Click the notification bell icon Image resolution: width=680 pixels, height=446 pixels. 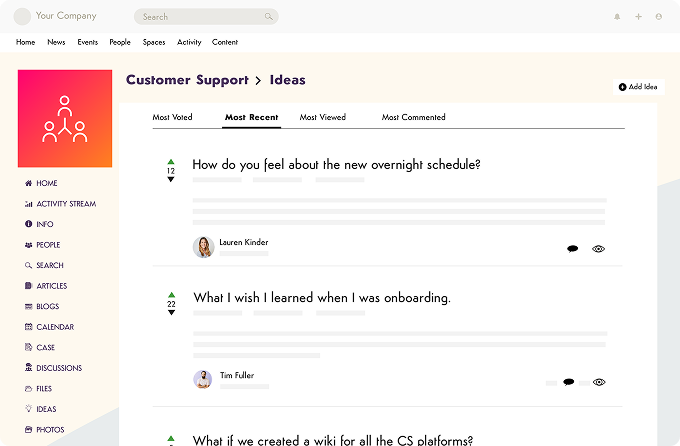click(617, 17)
